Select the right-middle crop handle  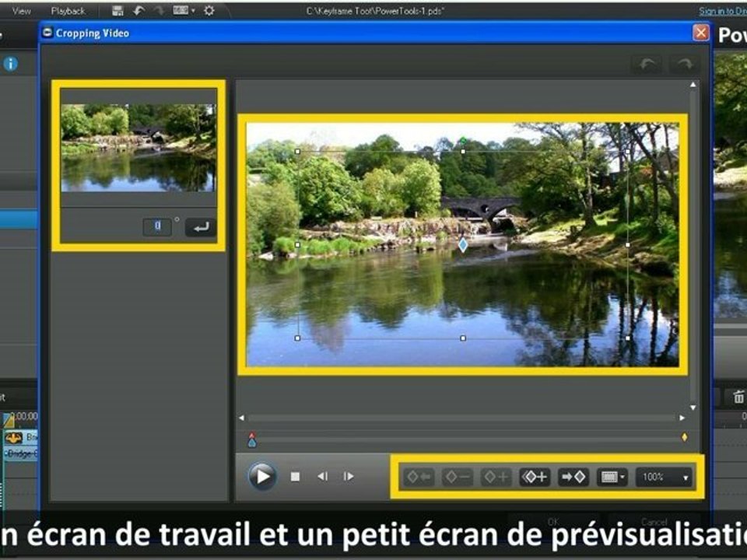point(628,245)
